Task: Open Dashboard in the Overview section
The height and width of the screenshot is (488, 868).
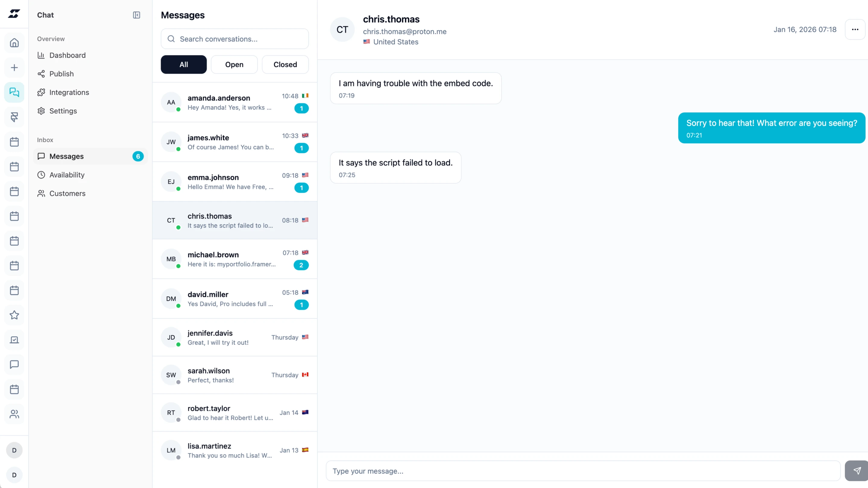Action: 68,55
